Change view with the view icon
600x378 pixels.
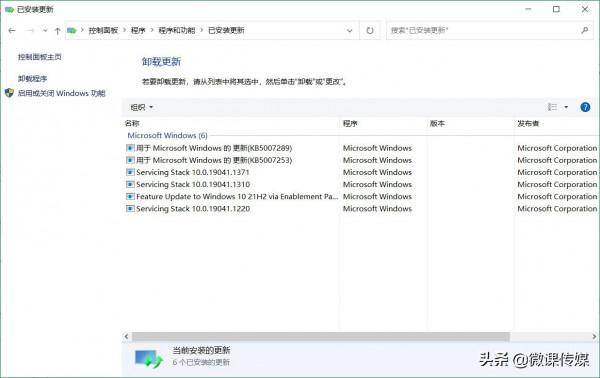pos(552,107)
